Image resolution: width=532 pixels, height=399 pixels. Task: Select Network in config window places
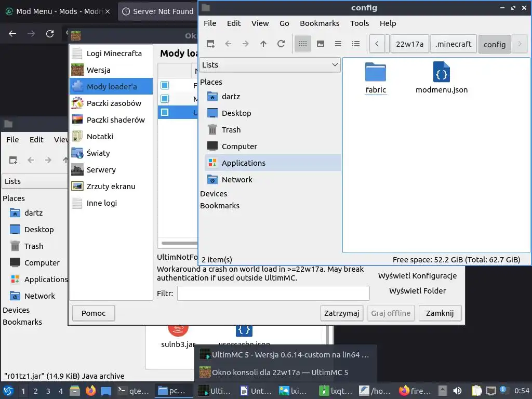tap(273, 179)
